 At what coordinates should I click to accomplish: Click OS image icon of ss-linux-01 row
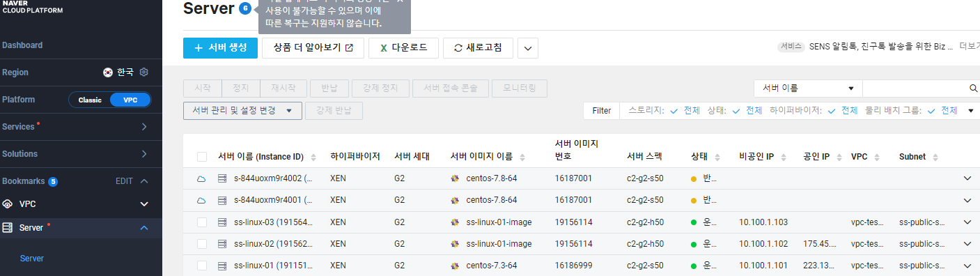point(456,266)
